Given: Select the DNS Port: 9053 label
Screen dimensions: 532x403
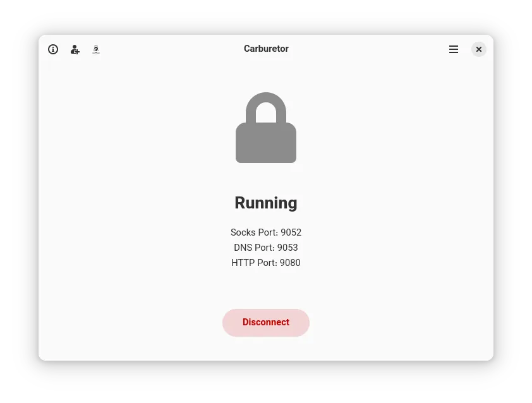Looking at the screenshot, I should [266, 248].
